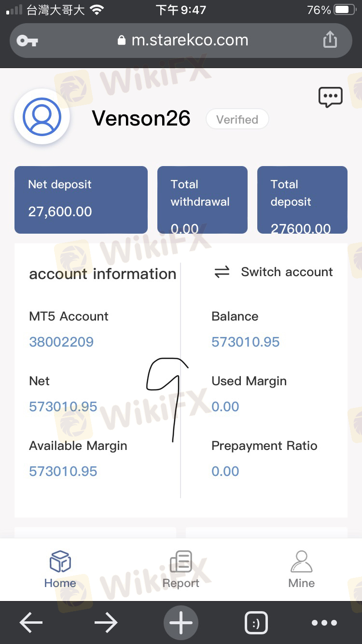362x644 pixels.
Task: Tap the MT5 account number 38002209
Action: tap(61, 342)
